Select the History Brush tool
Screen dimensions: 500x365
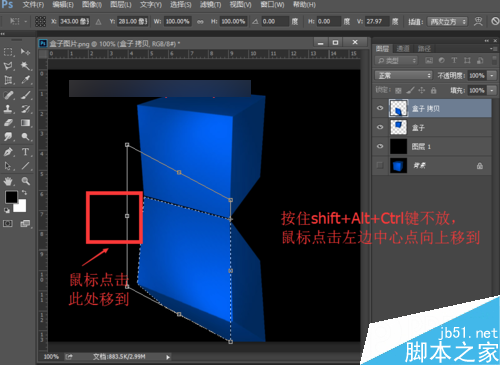tap(25, 109)
